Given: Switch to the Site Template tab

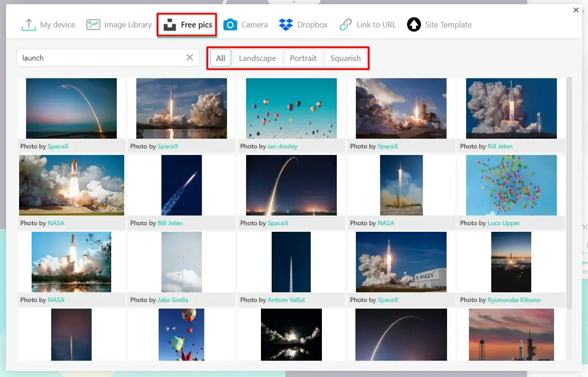Looking at the screenshot, I should click(448, 25).
